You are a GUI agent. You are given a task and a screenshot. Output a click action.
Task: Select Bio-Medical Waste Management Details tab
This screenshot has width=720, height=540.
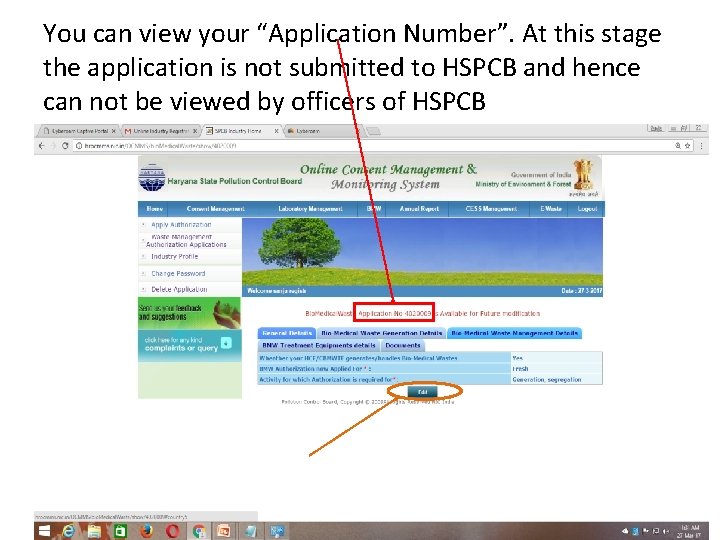(514, 333)
